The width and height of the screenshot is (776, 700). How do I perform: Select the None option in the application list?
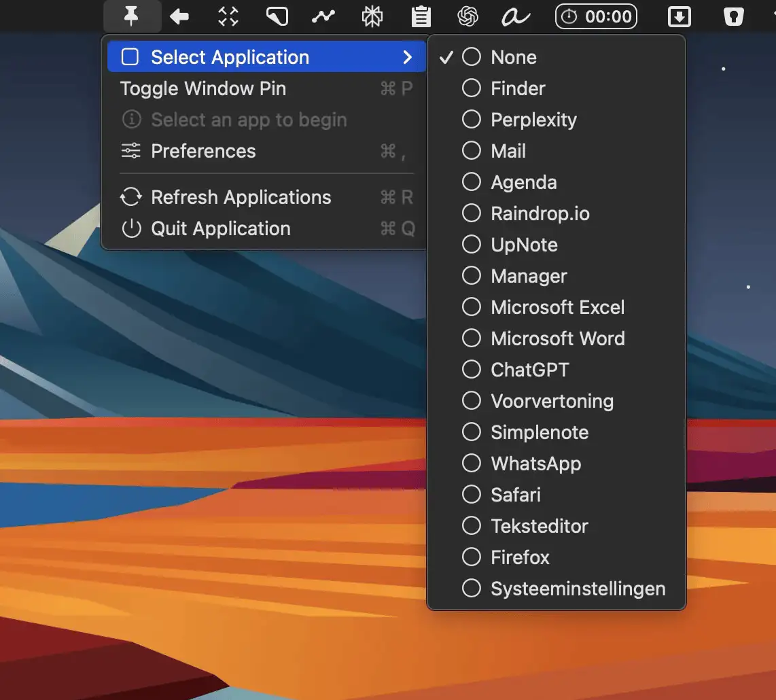click(557, 57)
